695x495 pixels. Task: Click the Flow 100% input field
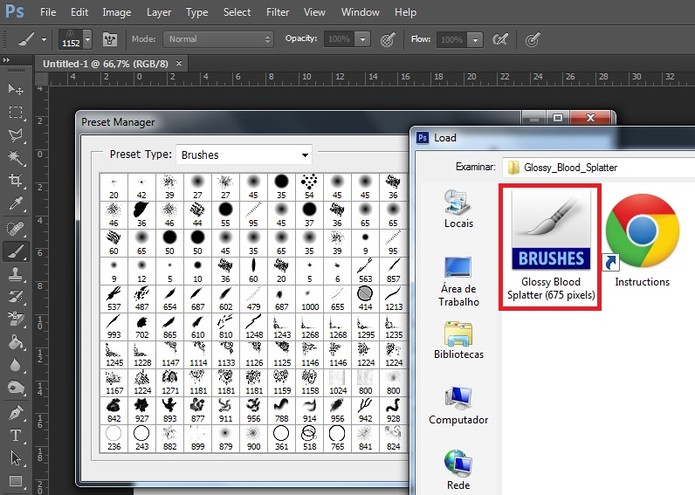coord(452,40)
